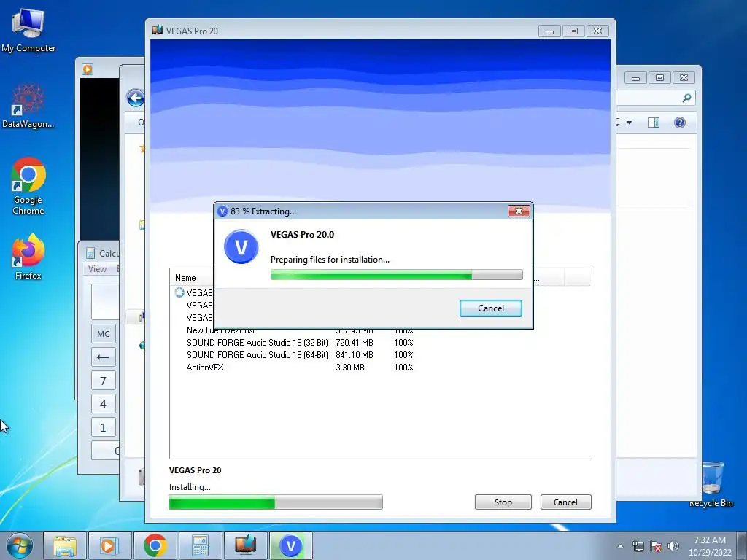Click the Installing progress bar at bottom

pos(275,502)
